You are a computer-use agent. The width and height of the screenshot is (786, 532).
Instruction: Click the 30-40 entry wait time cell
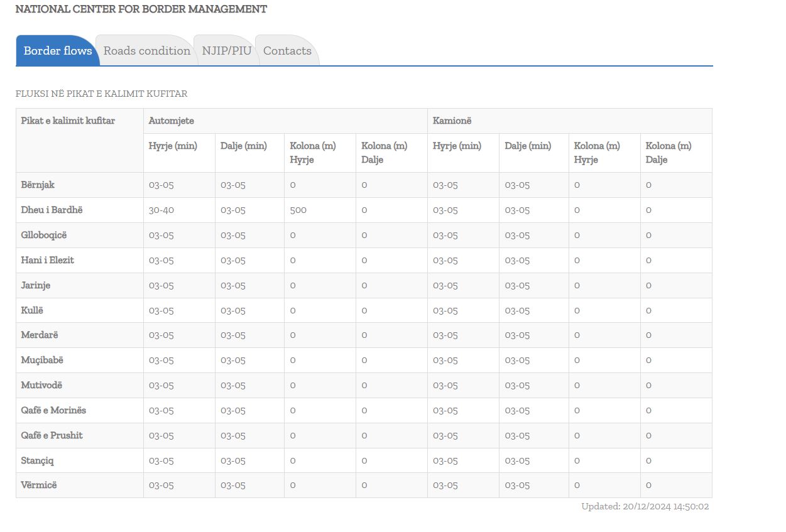pos(161,210)
